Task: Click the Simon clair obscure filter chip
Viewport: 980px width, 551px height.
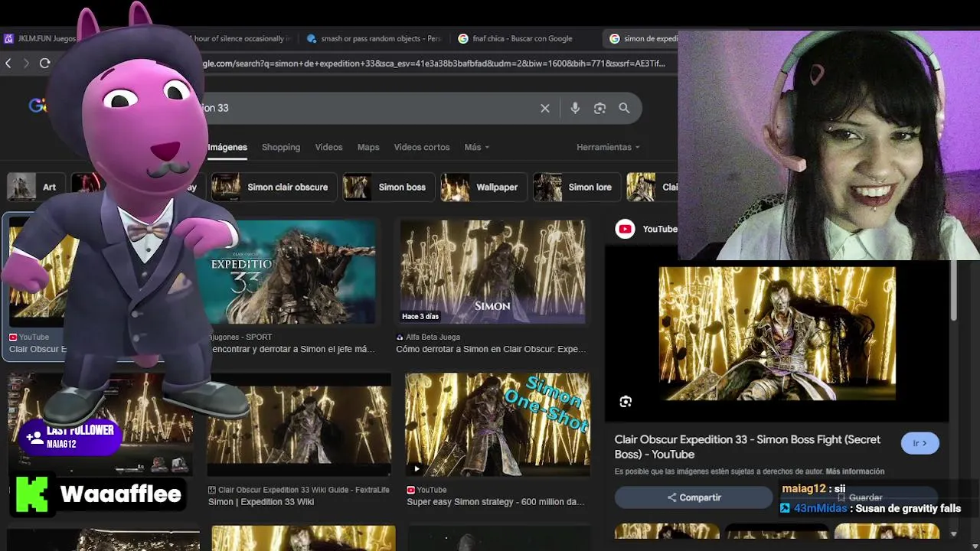Action: pyautogui.click(x=274, y=187)
